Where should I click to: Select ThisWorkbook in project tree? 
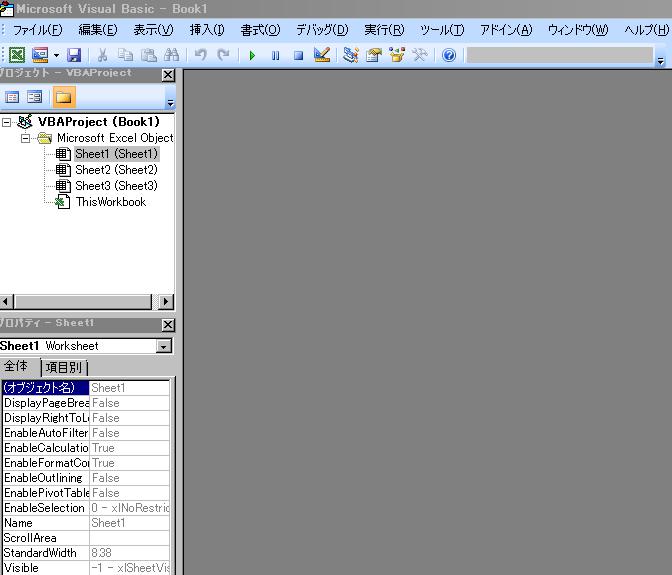coord(111,202)
